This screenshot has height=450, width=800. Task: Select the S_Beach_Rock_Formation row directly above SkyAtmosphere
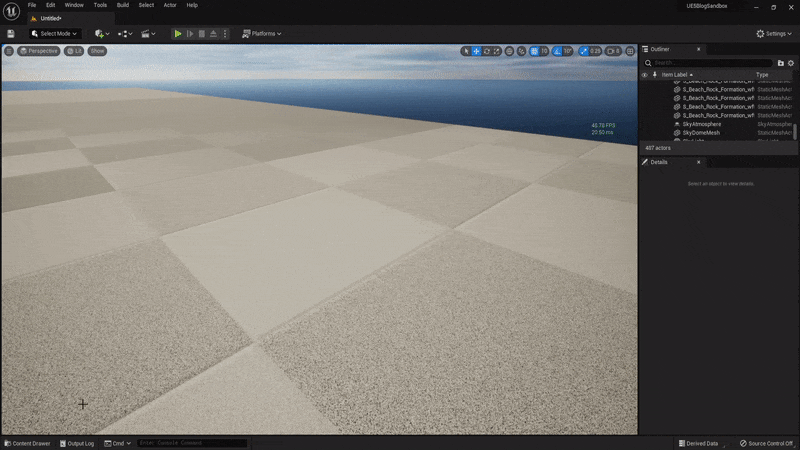[716, 115]
